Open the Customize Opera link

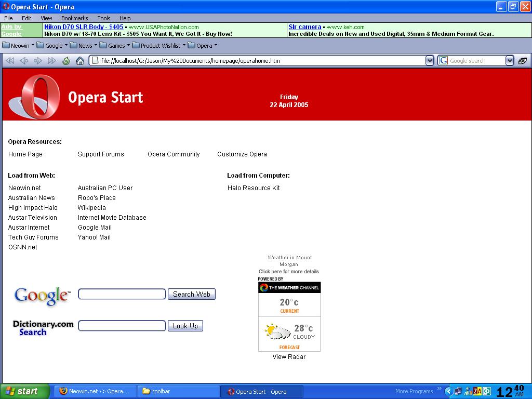tap(242, 154)
